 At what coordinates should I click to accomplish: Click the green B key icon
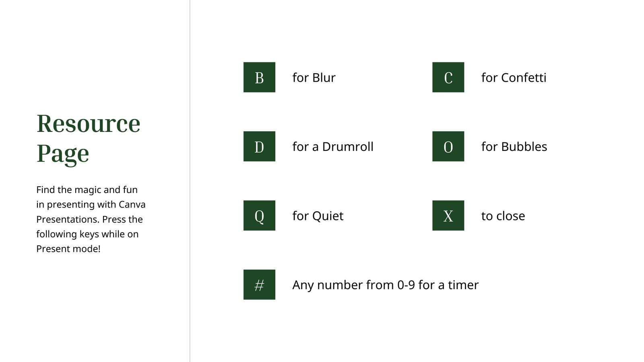coord(259,77)
